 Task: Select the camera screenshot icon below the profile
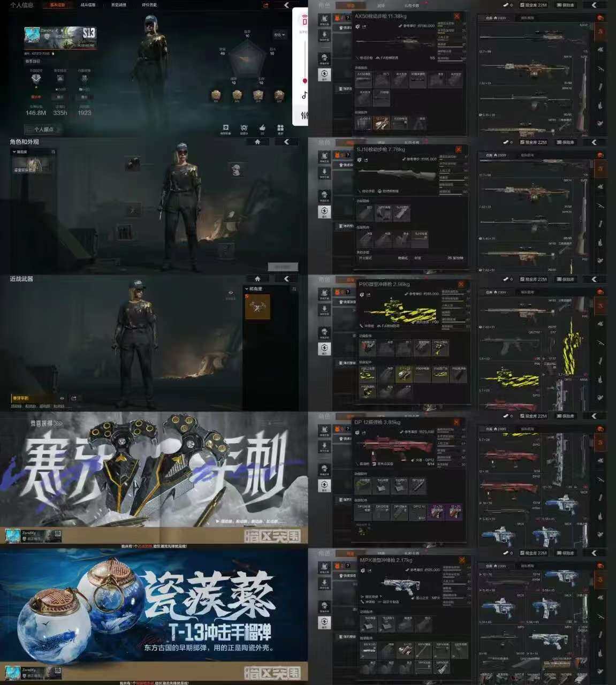click(x=225, y=127)
